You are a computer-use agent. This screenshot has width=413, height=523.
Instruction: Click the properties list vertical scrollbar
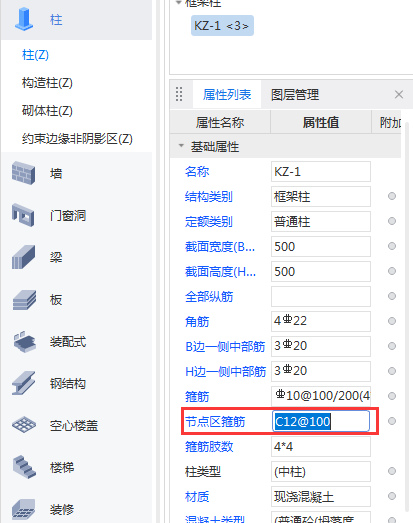click(x=407, y=317)
